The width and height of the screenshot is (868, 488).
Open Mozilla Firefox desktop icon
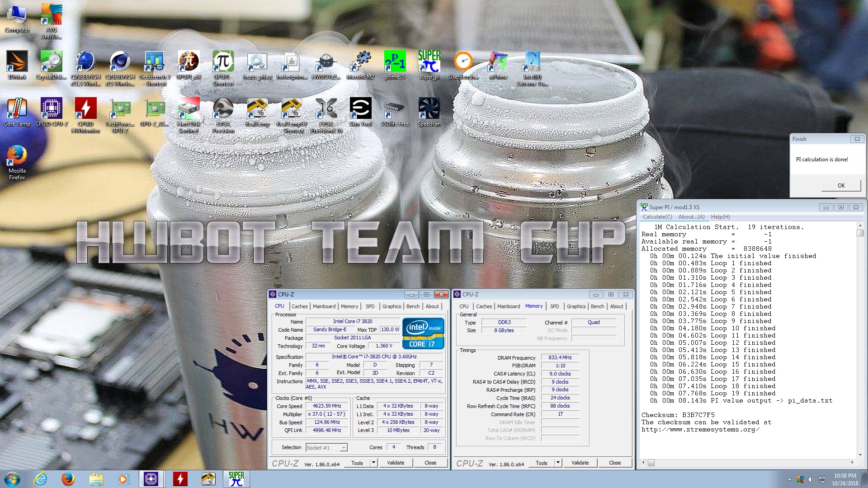[x=17, y=162]
